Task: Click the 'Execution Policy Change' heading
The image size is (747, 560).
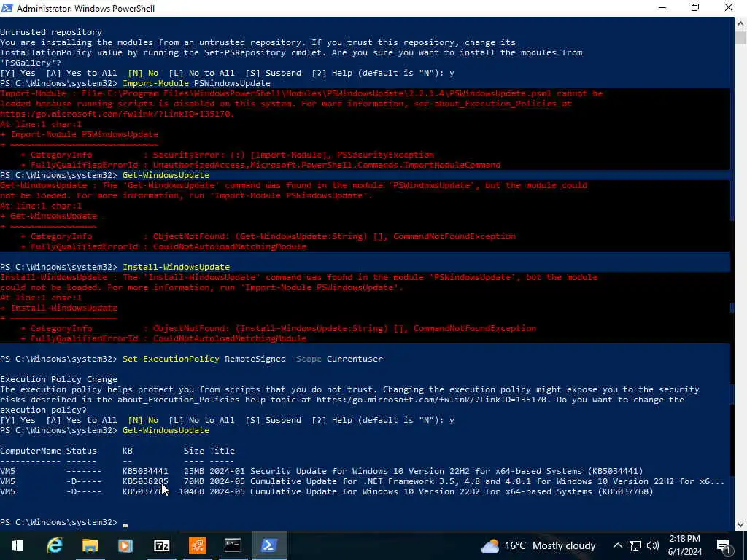Action: click(58, 379)
